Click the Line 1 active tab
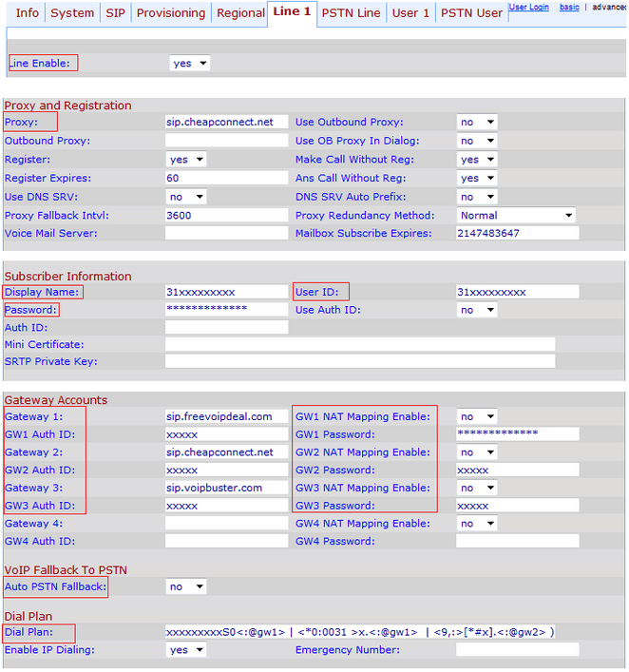The width and height of the screenshot is (629, 672). (293, 12)
